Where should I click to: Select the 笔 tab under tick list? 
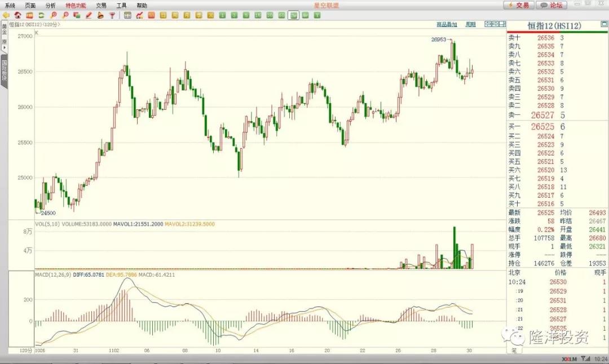coord(514,350)
